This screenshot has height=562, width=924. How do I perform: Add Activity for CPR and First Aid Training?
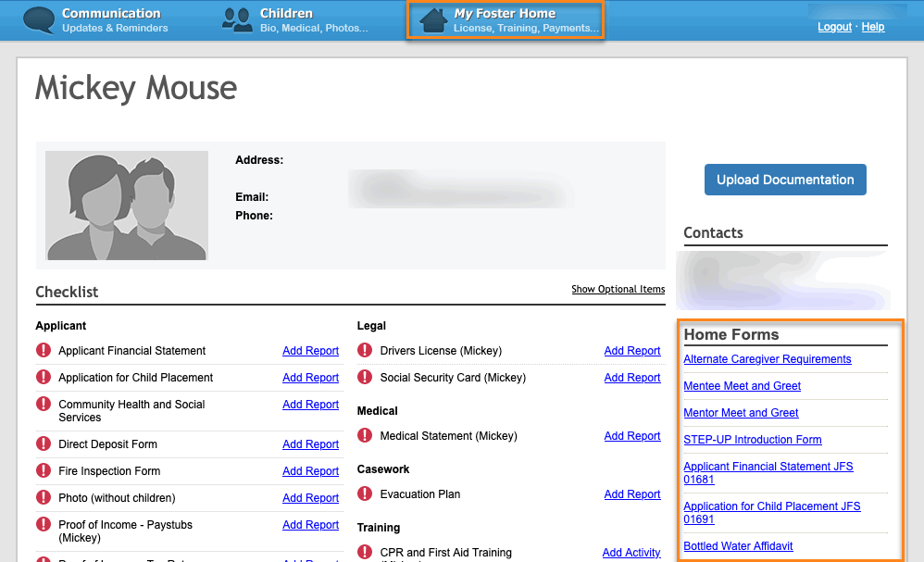click(631, 553)
